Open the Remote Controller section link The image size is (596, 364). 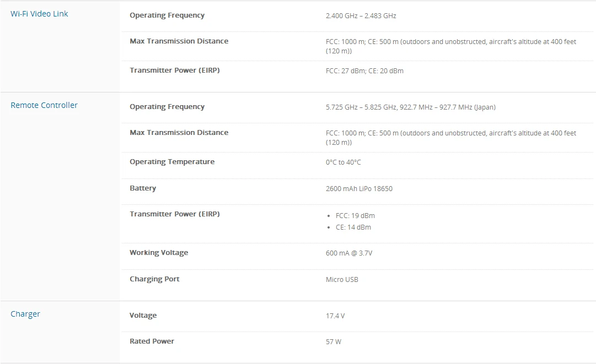pyautogui.click(x=44, y=105)
